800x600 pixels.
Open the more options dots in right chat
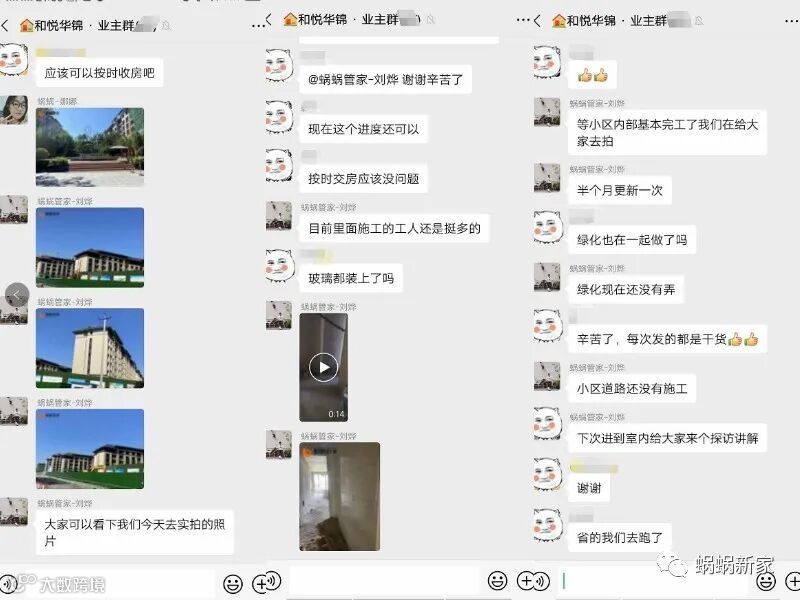tap(792, 21)
